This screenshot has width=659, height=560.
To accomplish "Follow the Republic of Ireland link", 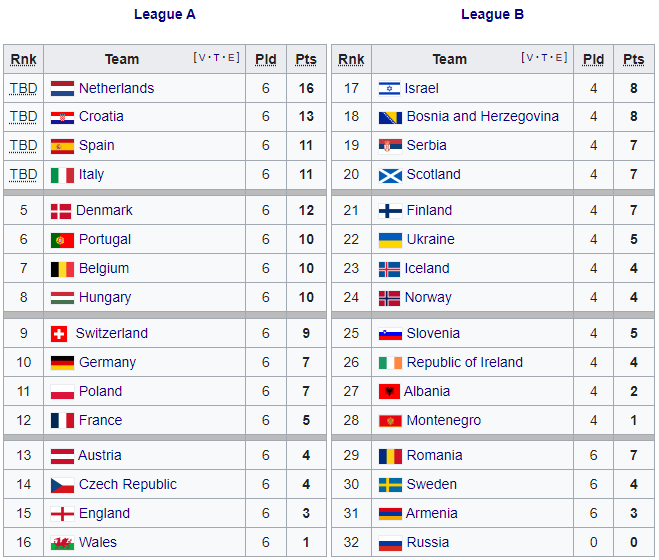I will pyautogui.click(x=464, y=363).
